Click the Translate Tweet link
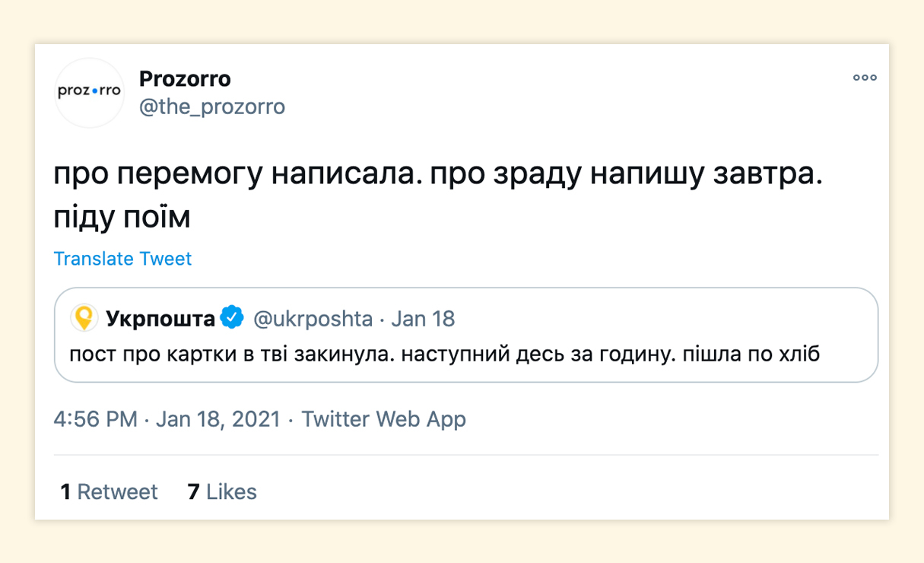The width and height of the screenshot is (924, 563). pyautogui.click(x=122, y=259)
